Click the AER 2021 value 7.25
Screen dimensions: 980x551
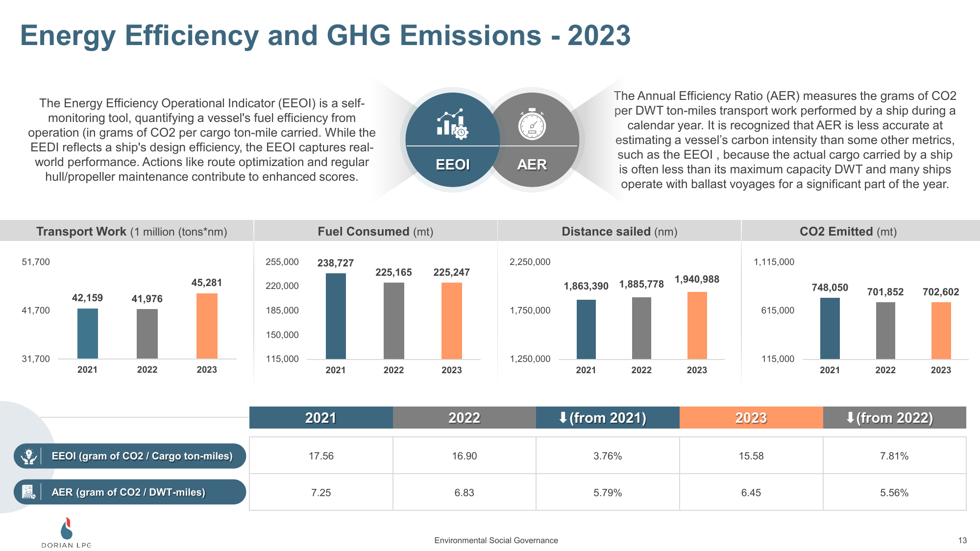(x=321, y=493)
